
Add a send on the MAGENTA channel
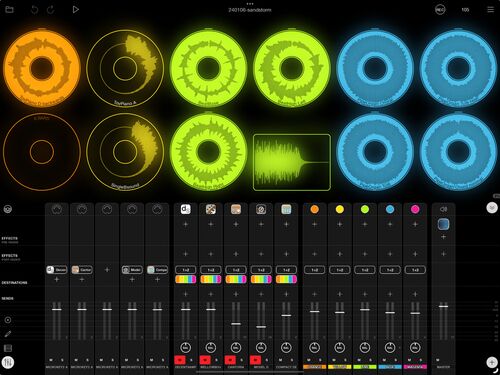(415, 294)
